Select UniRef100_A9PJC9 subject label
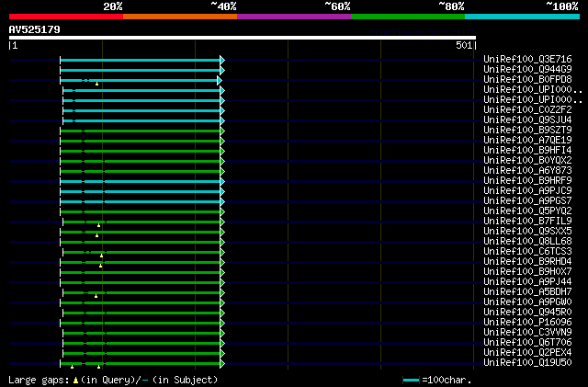Viewport: 588px width, 387px height. tap(527, 190)
